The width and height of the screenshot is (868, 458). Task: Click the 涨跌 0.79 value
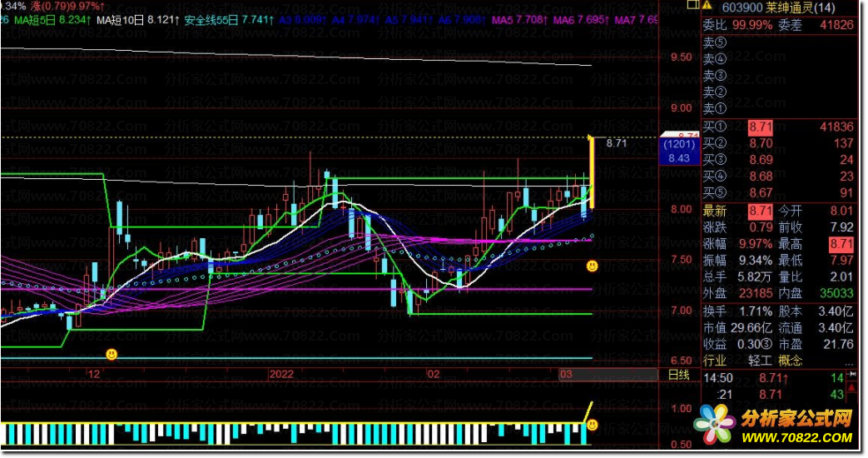tap(761, 227)
